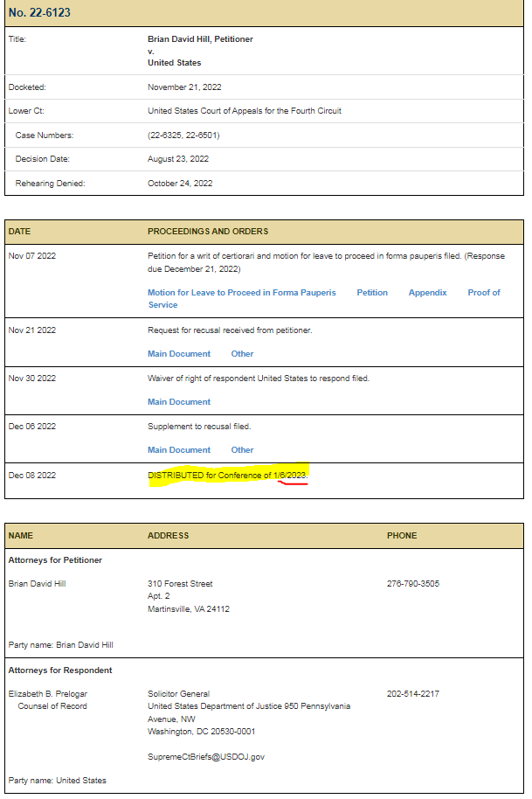The width and height of the screenshot is (532, 799).
Task: Click PROCEEDINGS AND ORDERS column header
Action: 208,232
